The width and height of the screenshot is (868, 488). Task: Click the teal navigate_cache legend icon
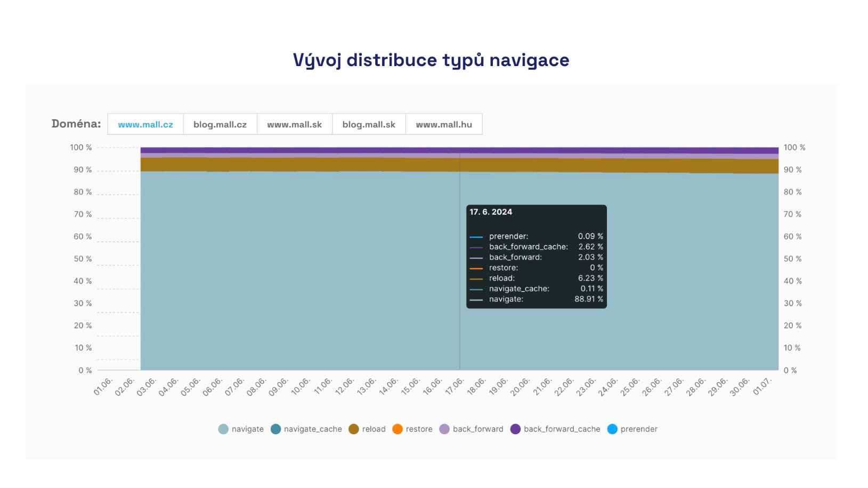[x=276, y=429]
